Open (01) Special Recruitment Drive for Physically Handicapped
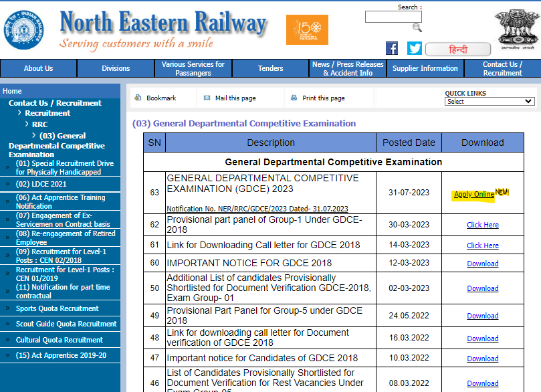This screenshot has width=541, height=392. point(64,167)
